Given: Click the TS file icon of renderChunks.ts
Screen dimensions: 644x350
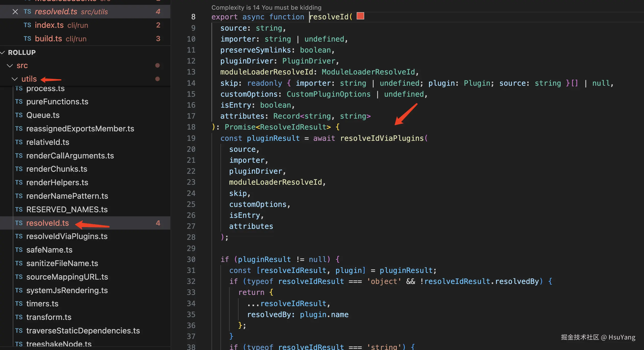Looking at the screenshot, I should tap(19, 169).
